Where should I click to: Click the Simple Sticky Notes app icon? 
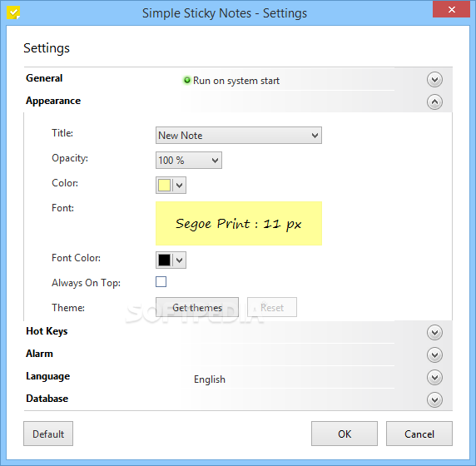(x=13, y=12)
